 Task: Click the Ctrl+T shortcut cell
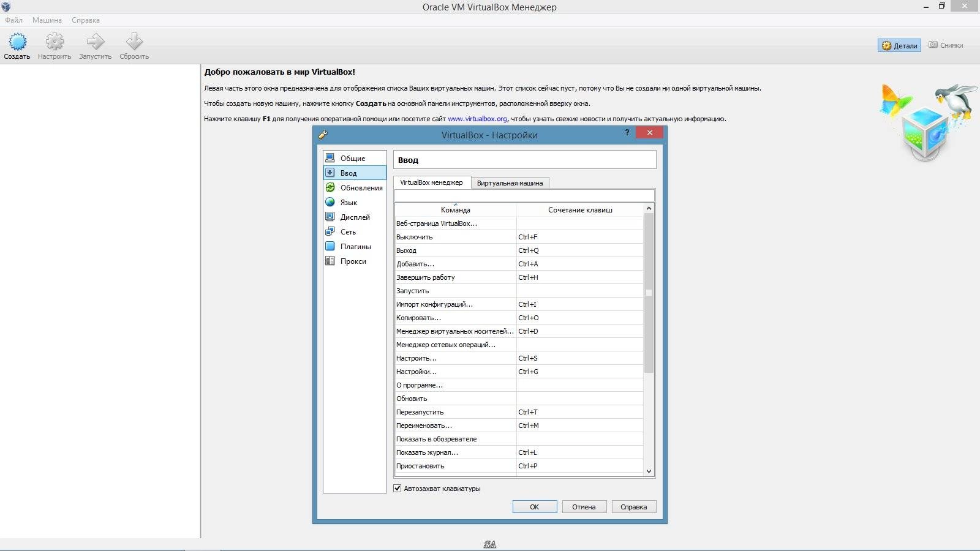click(x=580, y=412)
